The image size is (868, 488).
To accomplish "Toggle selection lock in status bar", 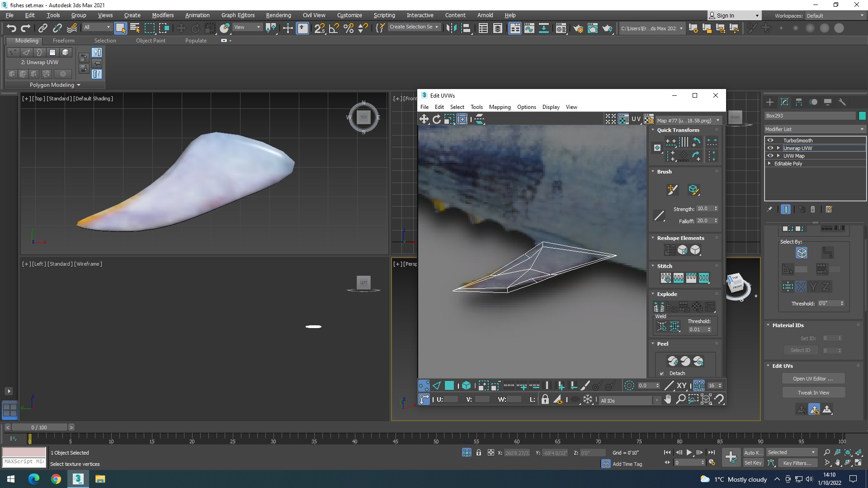I will (x=479, y=452).
